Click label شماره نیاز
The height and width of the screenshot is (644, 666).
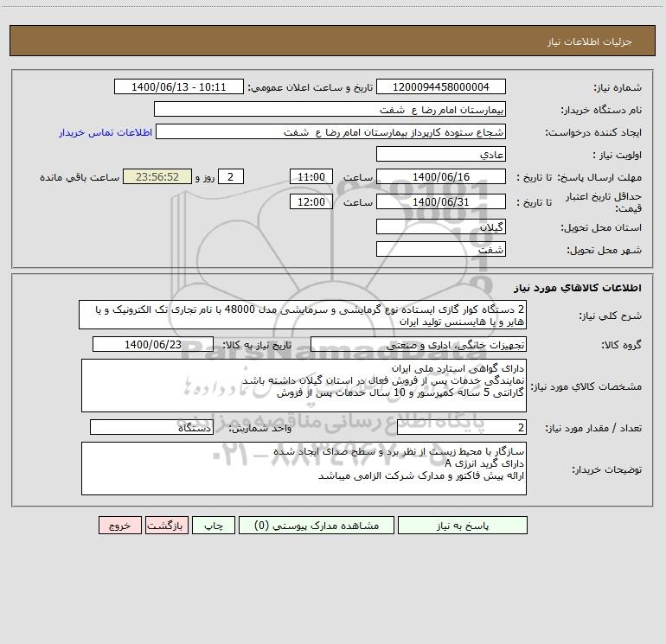tap(618, 88)
